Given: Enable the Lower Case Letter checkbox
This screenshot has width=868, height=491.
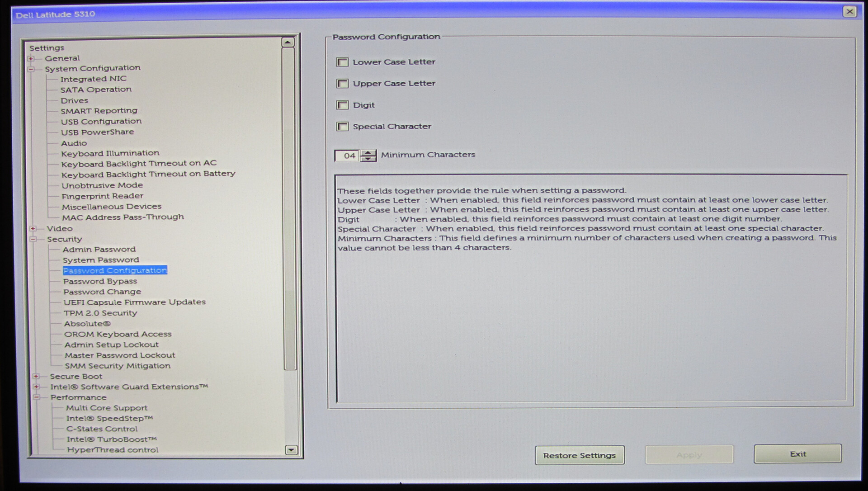Looking at the screenshot, I should [343, 62].
